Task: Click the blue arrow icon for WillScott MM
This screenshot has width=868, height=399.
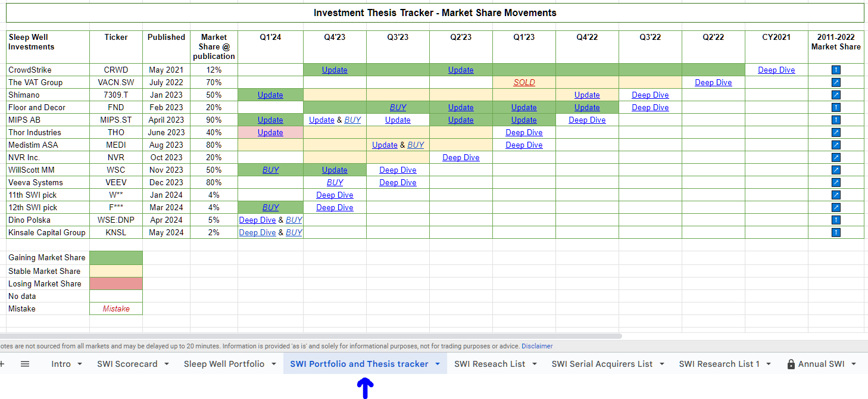Action: point(836,170)
